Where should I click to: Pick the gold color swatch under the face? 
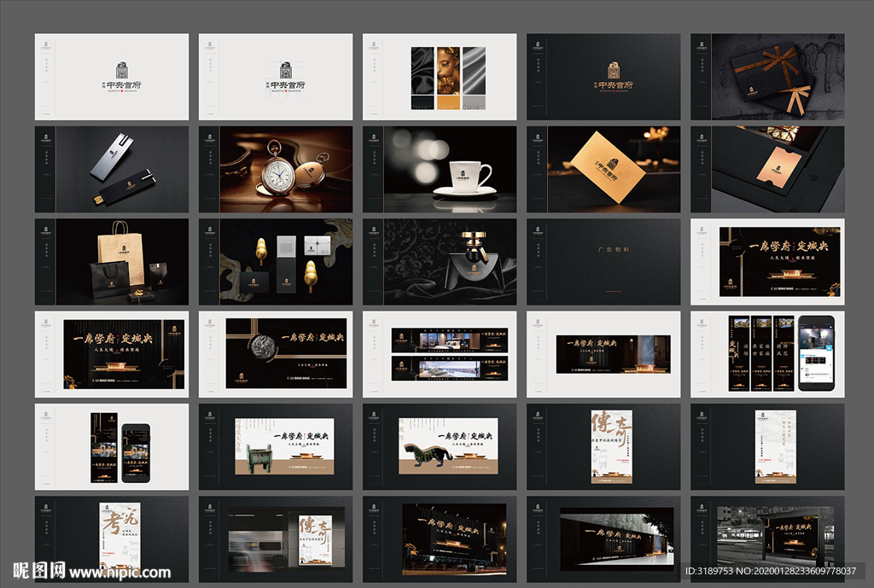(x=448, y=102)
